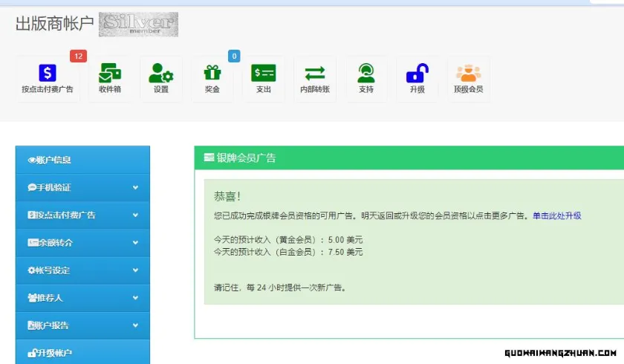624x364 pixels.
Task: Click the 7.50 美元 platinum earnings line
Action: [288, 252]
